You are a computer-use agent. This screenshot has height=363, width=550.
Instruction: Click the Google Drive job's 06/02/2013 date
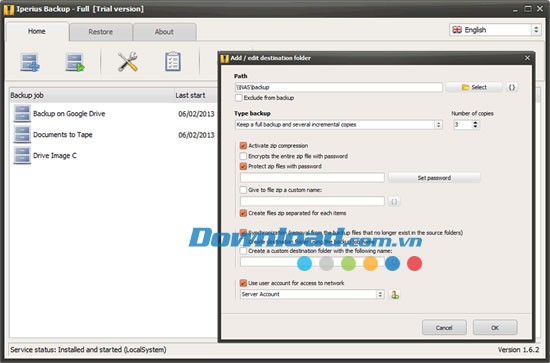point(196,114)
